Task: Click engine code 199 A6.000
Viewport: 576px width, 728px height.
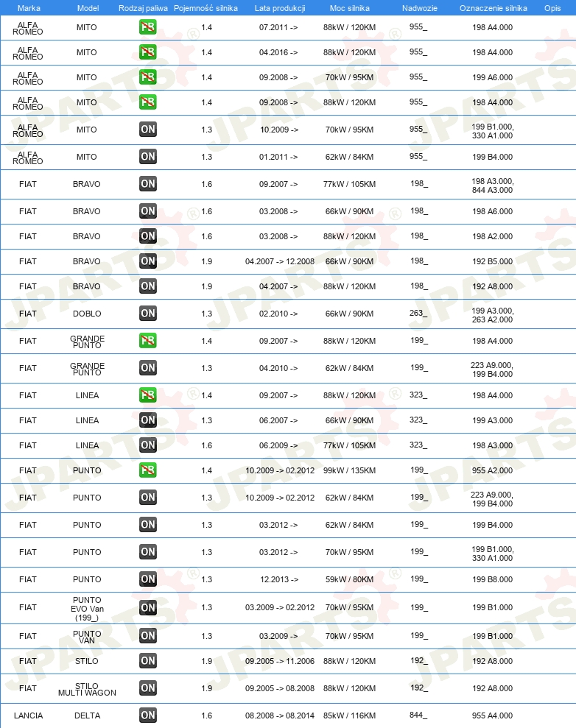Action: pos(492,77)
